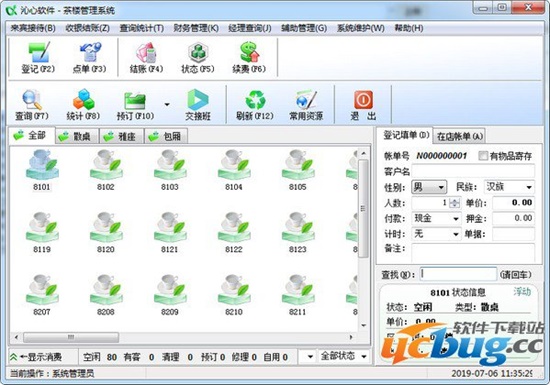This screenshot has height=385, width=550.
Task: Open the 预订 (F10) reservation tool
Action: click(x=135, y=105)
